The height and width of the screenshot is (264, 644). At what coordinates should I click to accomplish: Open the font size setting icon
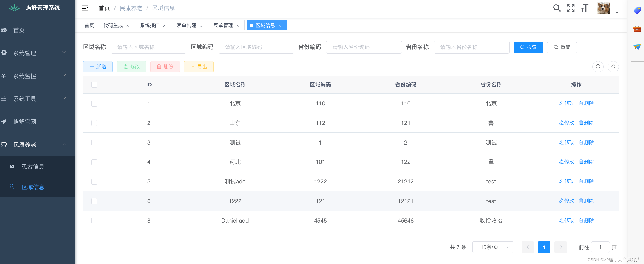pyautogui.click(x=585, y=8)
